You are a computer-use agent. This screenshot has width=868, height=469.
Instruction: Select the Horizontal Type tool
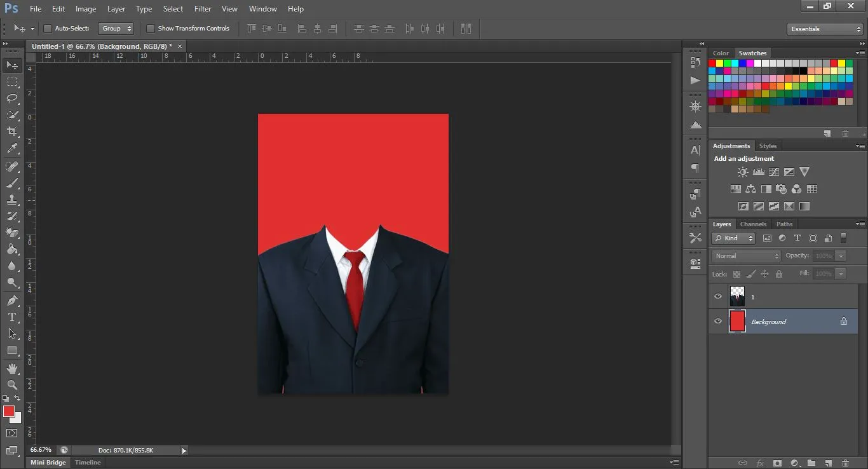pos(11,317)
